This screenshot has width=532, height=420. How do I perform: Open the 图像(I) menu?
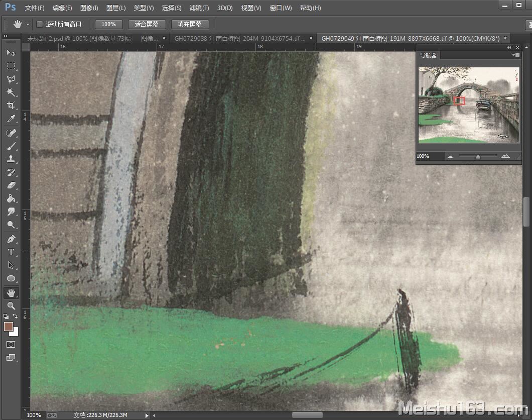(89, 8)
